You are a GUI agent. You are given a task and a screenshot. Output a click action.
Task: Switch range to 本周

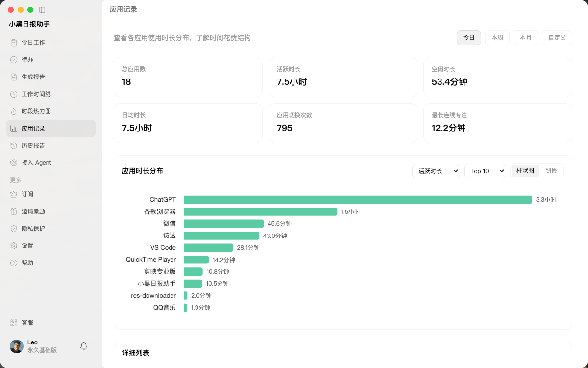coord(497,38)
